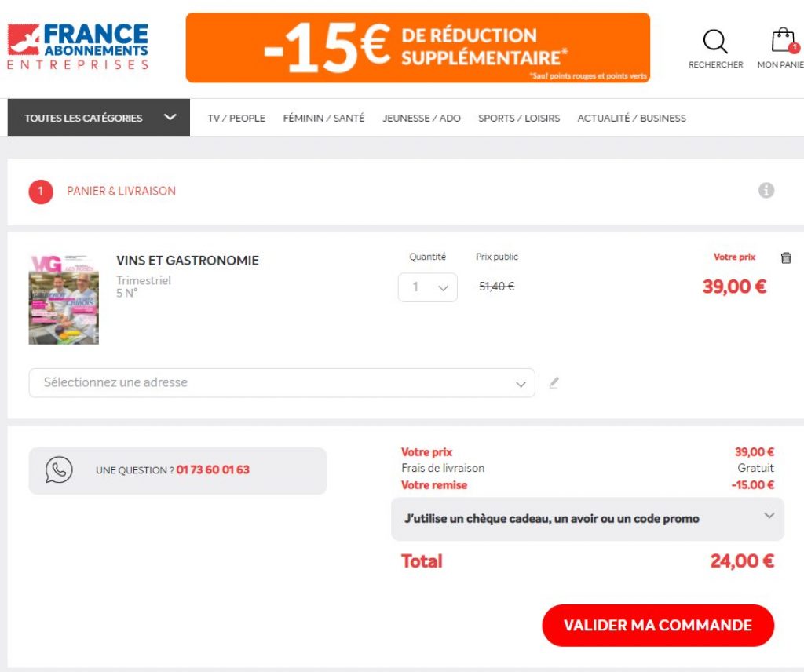The height and width of the screenshot is (672, 804).
Task: Open Sports / Loisirs category
Action: click(x=519, y=118)
